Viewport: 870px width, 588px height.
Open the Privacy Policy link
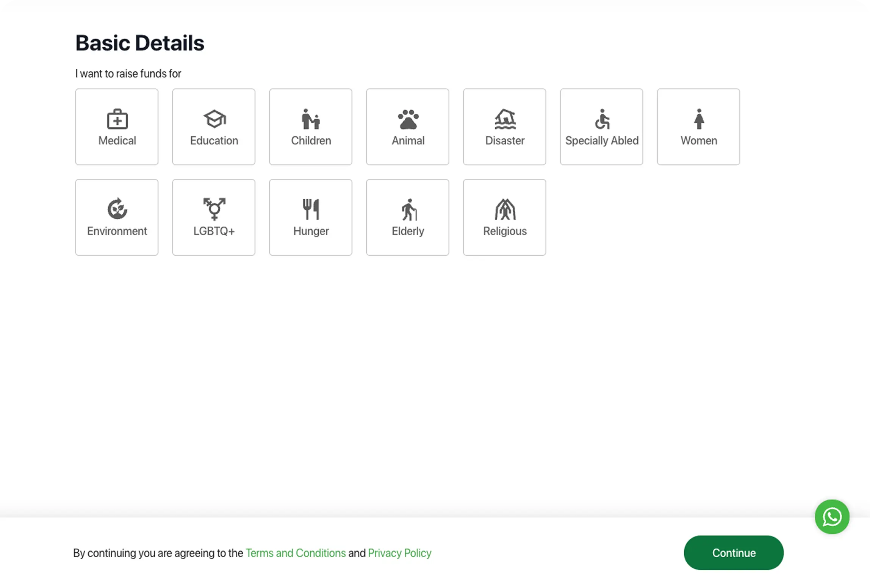(x=399, y=553)
